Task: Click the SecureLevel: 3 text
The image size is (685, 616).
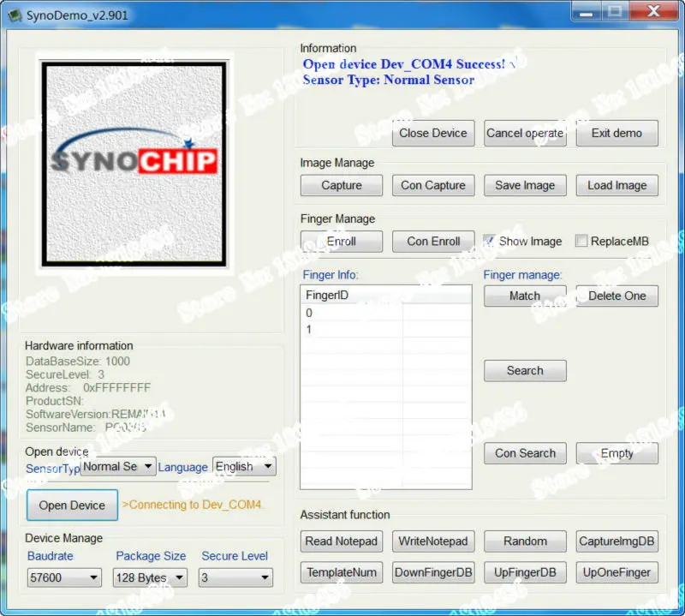Action: point(65,374)
